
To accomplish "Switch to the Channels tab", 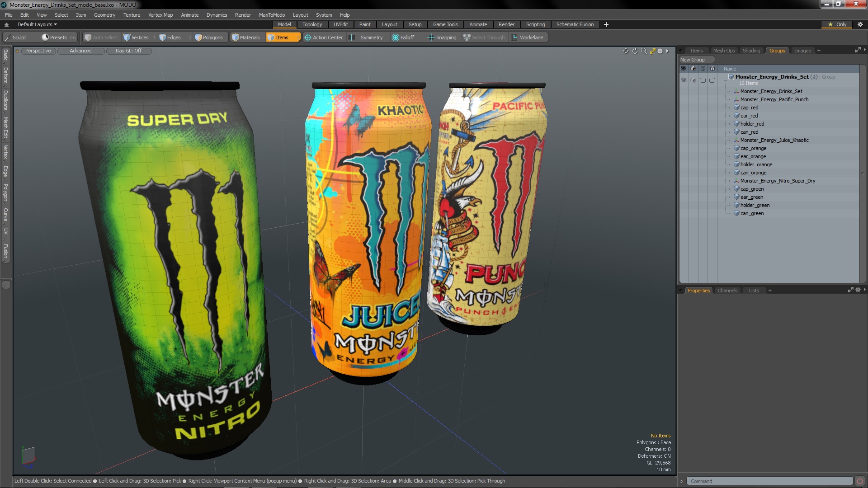I will pos(727,291).
